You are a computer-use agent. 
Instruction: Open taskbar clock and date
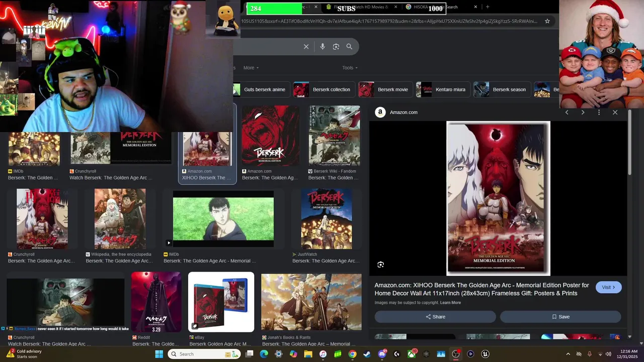[x=627, y=354]
